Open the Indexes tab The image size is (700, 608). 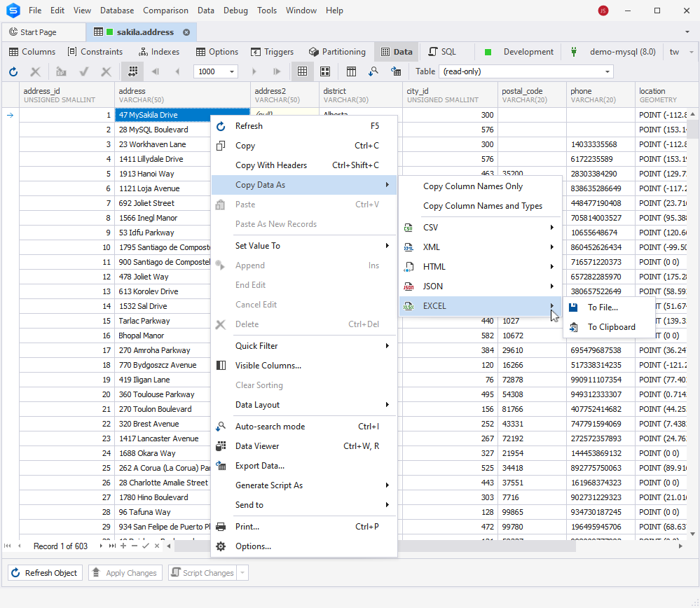(159, 52)
